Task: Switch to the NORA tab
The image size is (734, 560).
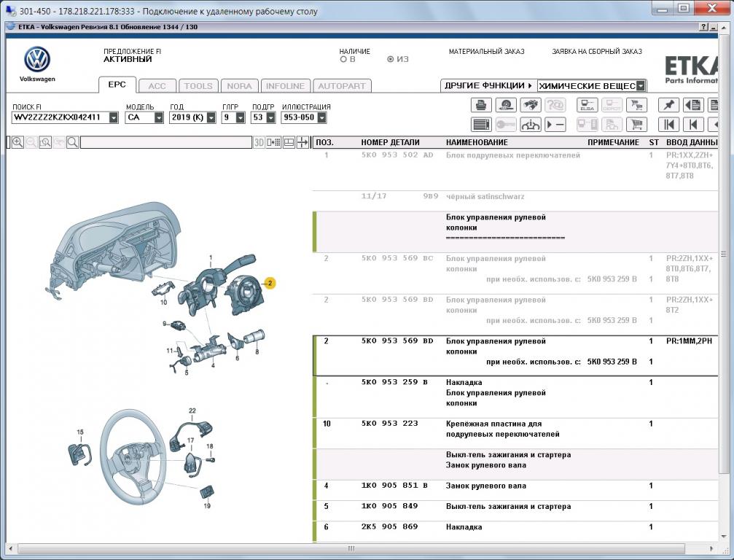Action: (240, 86)
